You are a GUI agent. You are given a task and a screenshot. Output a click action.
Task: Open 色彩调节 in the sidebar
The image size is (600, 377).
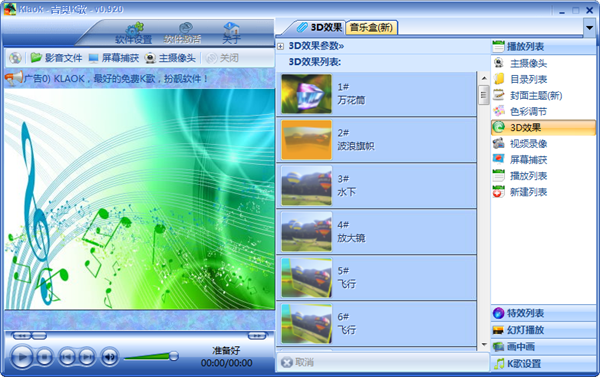[543, 111]
